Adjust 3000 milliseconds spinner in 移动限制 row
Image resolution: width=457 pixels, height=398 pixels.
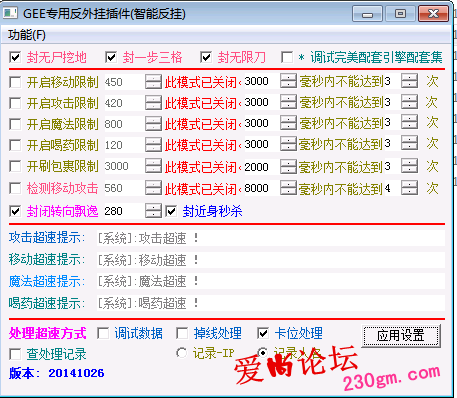288,81
